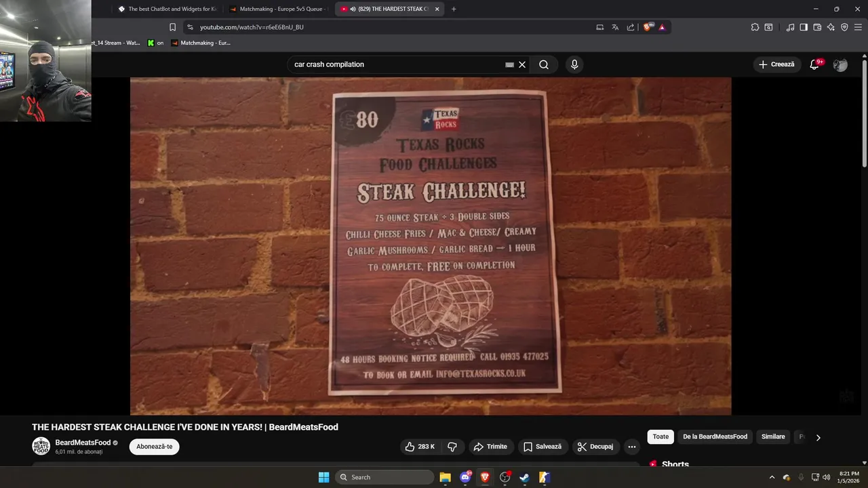
Task: Open the system volume speaker icon
Action: tap(826, 477)
